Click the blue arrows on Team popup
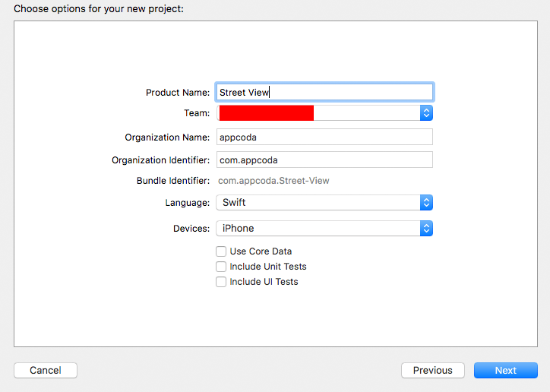 [426, 113]
